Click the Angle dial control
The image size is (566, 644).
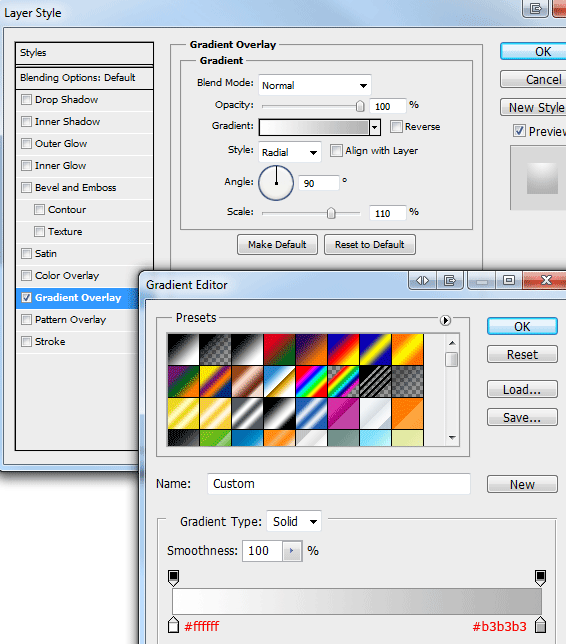(x=276, y=183)
